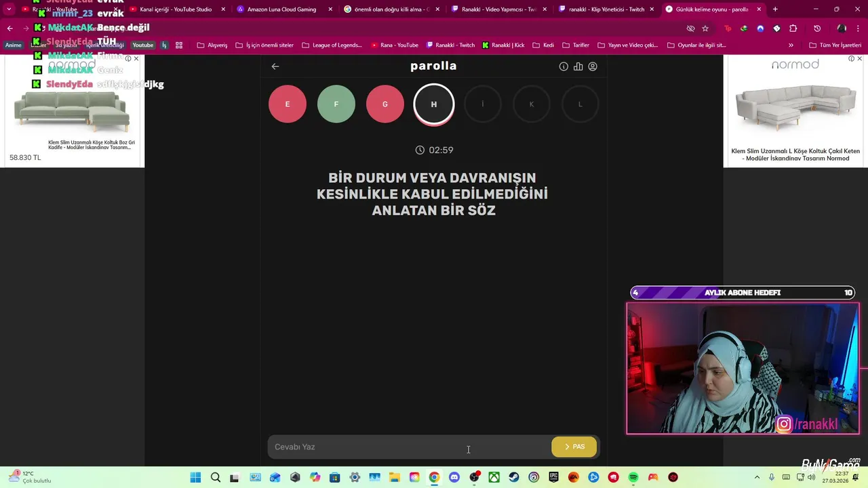The image size is (868, 488).
Task: Open the EA app from the taskbar
Action: coord(573,477)
